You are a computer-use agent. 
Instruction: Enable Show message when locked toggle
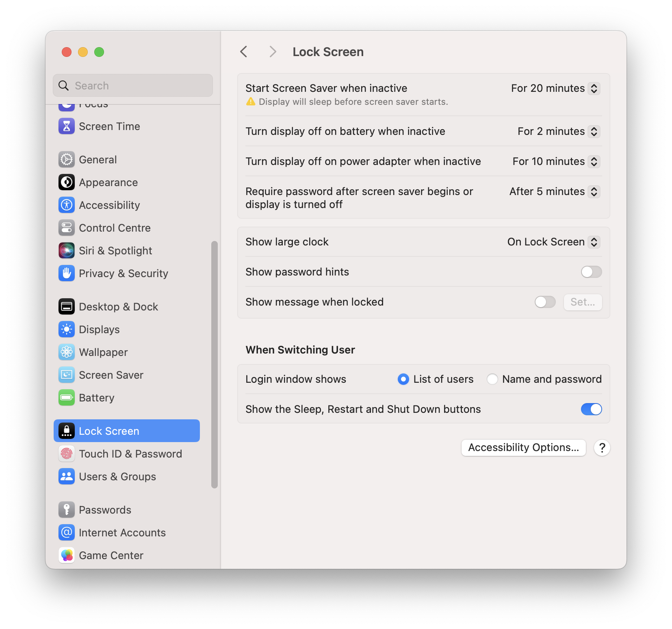coord(545,302)
